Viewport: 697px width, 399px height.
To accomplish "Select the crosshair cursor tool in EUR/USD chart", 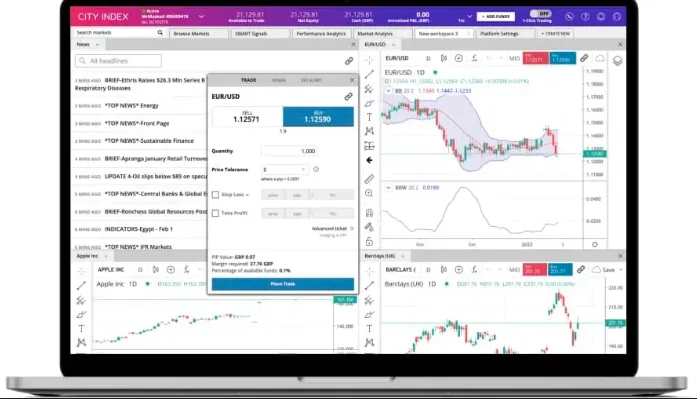I will tap(369, 60).
